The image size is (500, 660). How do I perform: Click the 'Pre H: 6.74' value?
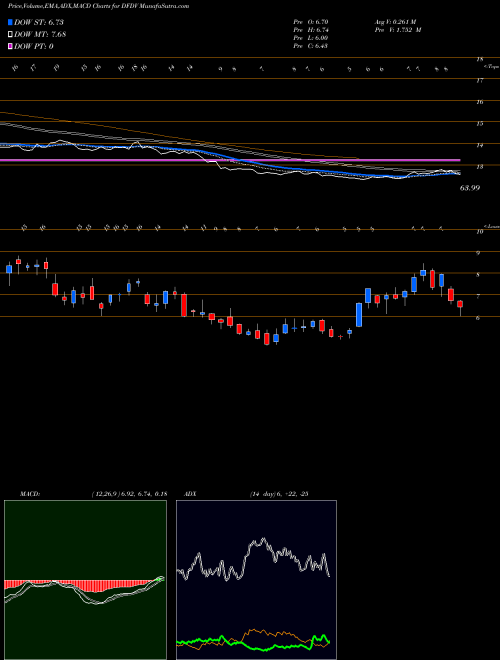coord(311,30)
